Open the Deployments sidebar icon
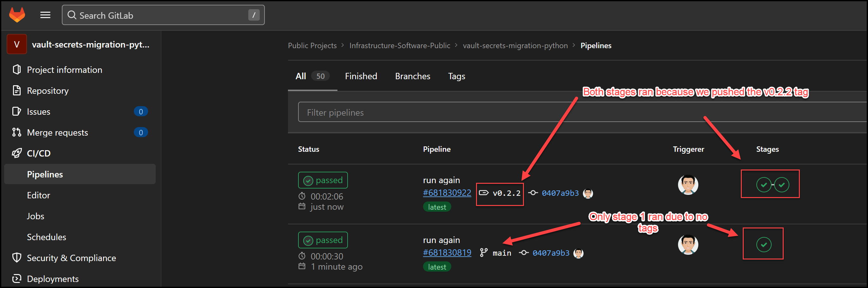 coord(16,278)
